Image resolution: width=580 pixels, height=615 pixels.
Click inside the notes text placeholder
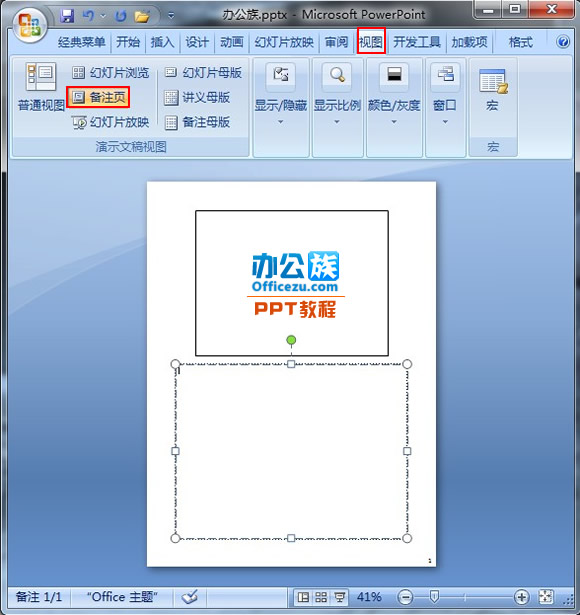pyautogui.click(x=291, y=451)
